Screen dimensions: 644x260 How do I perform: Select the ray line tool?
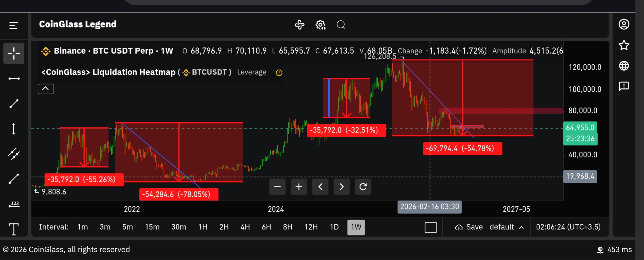tap(14, 179)
